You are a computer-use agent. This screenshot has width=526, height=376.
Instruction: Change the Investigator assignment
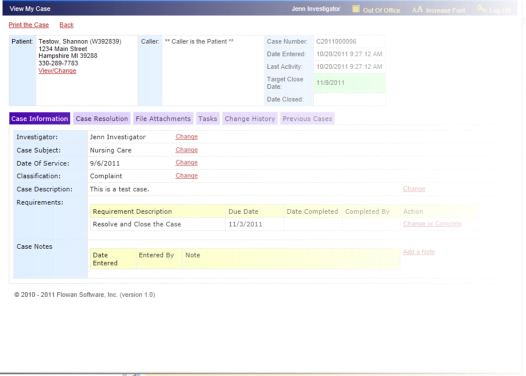(187, 137)
